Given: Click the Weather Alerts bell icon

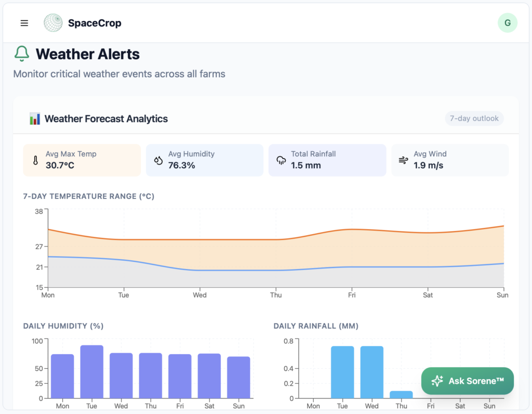Looking at the screenshot, I should [22, 54].
